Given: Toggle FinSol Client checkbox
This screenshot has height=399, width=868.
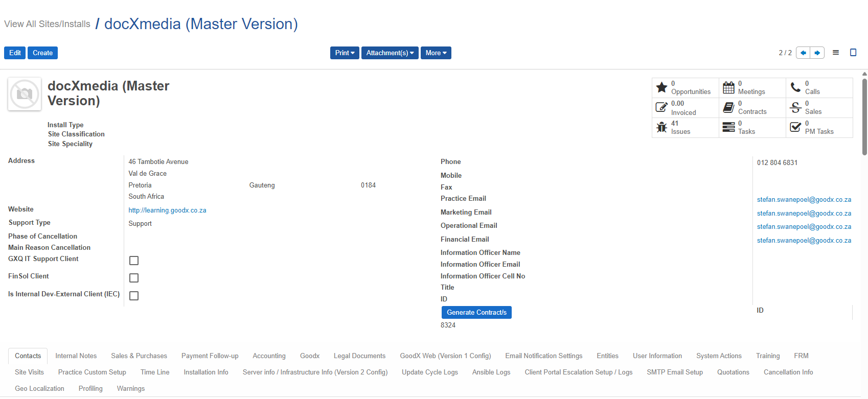Looking at the screenshot, I should point(134,278).
